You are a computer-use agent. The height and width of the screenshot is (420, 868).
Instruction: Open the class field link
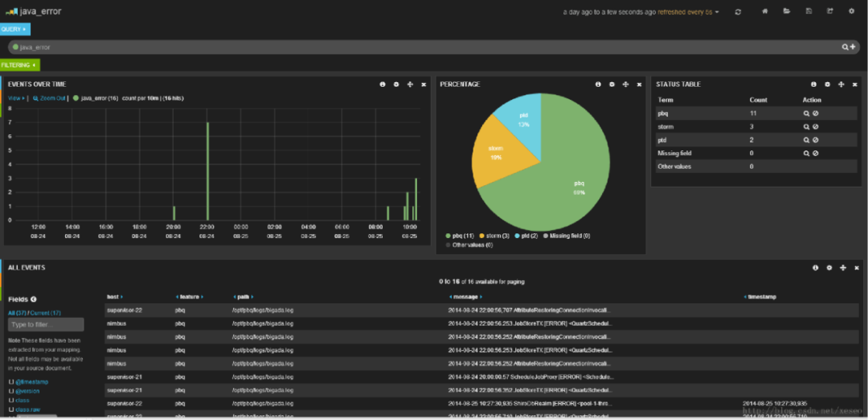[23, 400]
